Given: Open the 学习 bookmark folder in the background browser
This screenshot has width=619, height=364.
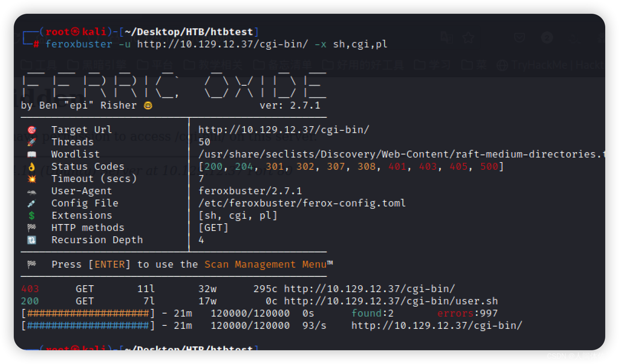Looking at the screenshot, I should point(433,65).
